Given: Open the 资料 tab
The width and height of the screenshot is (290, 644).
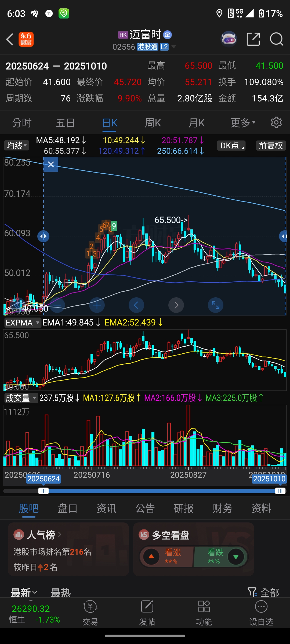Looking at the screenshot, I should (261, 508).
